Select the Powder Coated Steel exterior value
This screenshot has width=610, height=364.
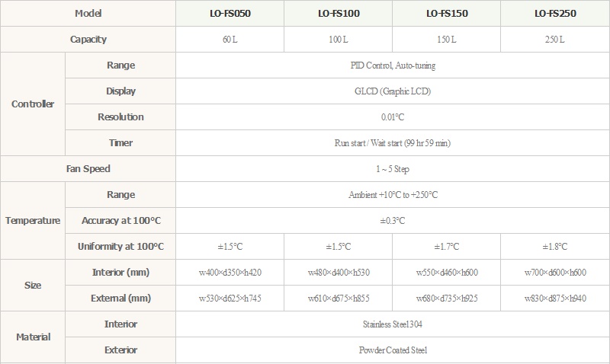[393, 350]
